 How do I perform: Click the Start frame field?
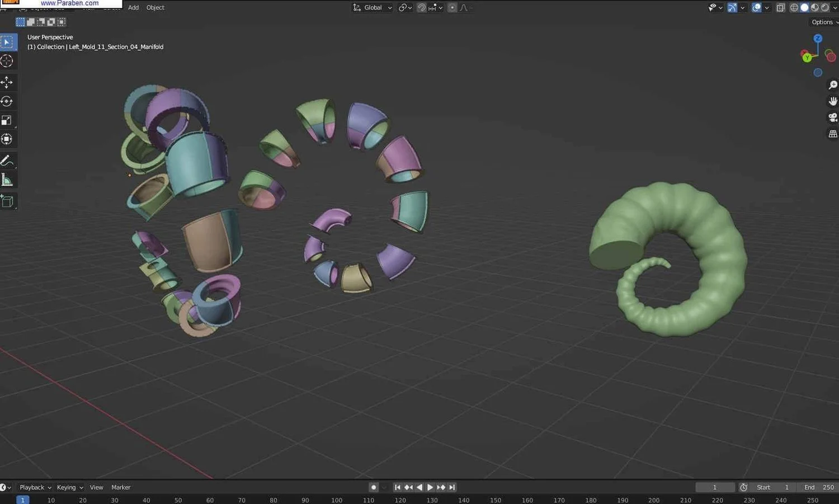[773, 487]
